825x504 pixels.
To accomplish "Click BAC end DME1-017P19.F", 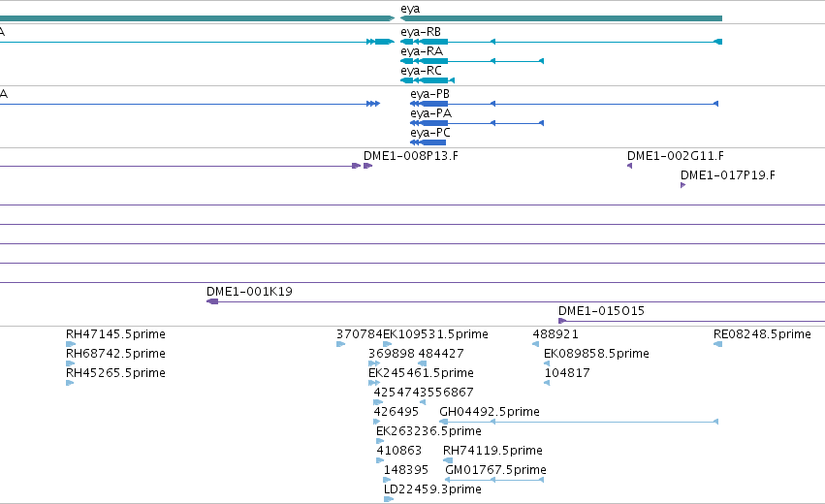I will tap(728, 175).
